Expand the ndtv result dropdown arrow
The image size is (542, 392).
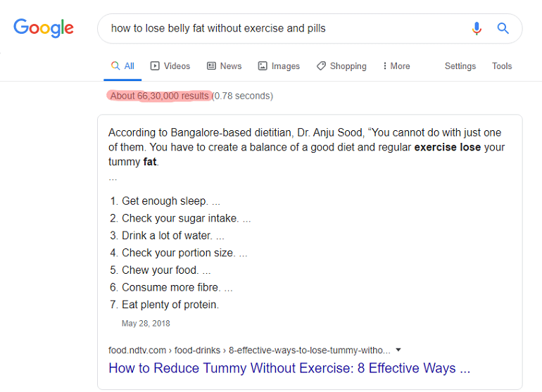[x=398, y=350]
